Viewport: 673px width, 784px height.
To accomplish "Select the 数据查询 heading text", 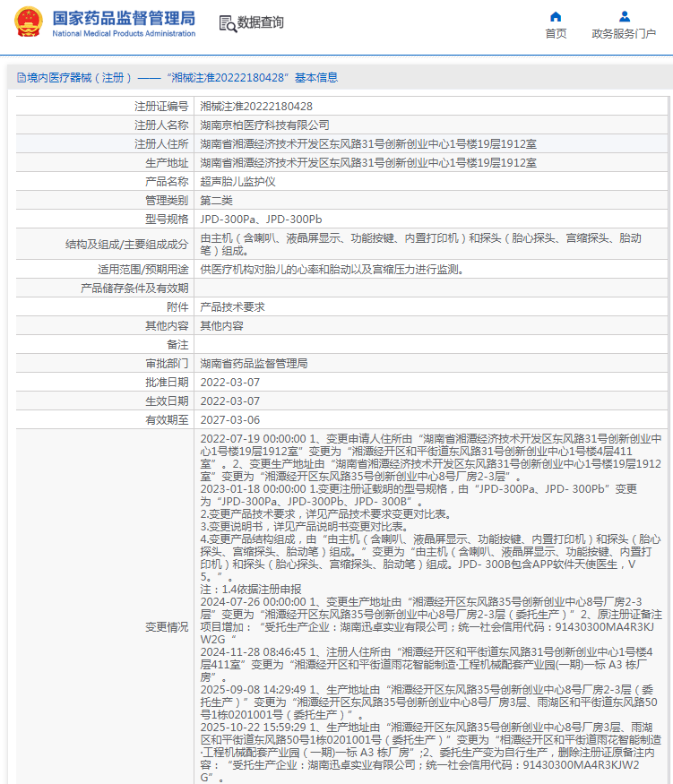I will point(261,23).
